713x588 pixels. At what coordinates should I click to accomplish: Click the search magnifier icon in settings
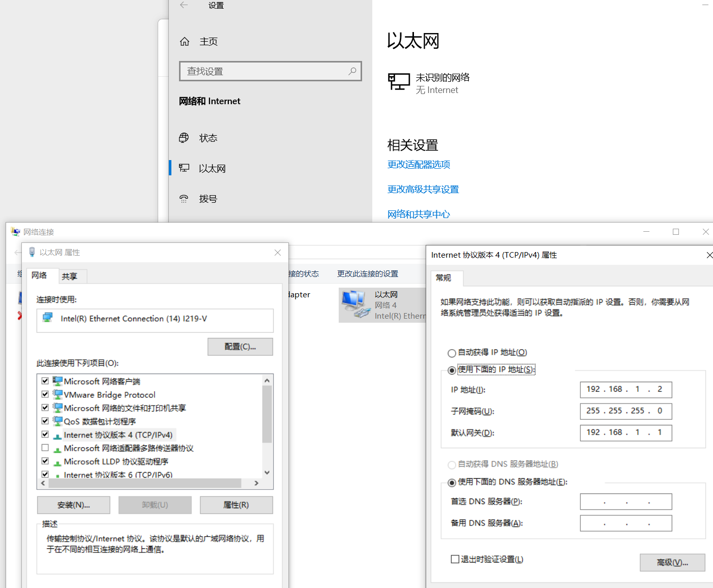click(x=352, y=71)
